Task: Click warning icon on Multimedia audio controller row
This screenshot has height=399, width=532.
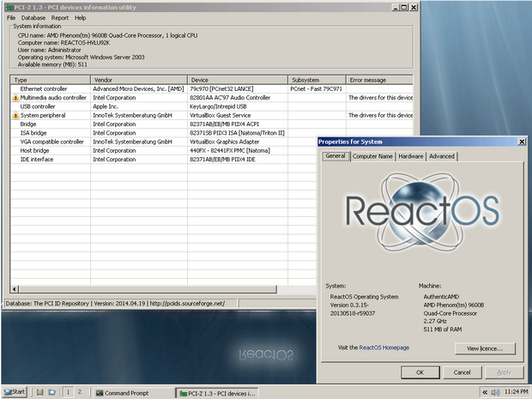Action: click(x=15, y=98)
